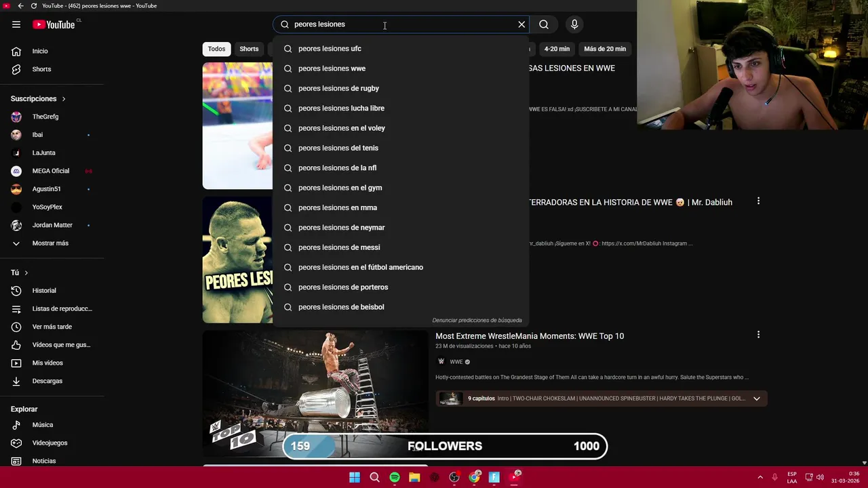Screen dimensions: 868x488
Task: Choose suggestion peores lesiones de la nfl
Action: click(401, 168)
